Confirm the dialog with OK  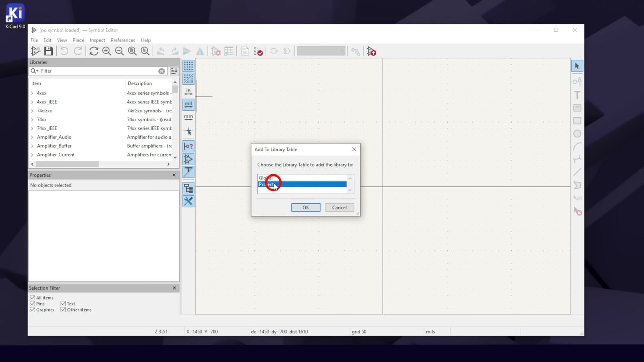click(306, 207)
